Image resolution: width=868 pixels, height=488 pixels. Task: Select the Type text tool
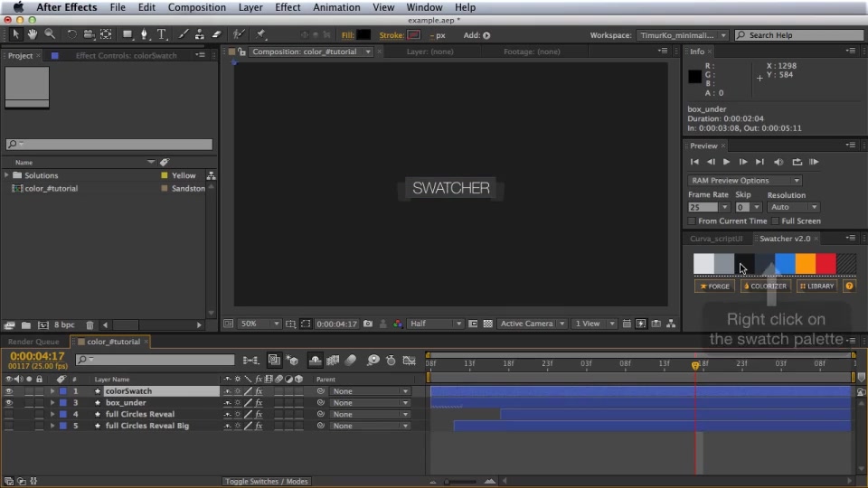click(162, 34)
